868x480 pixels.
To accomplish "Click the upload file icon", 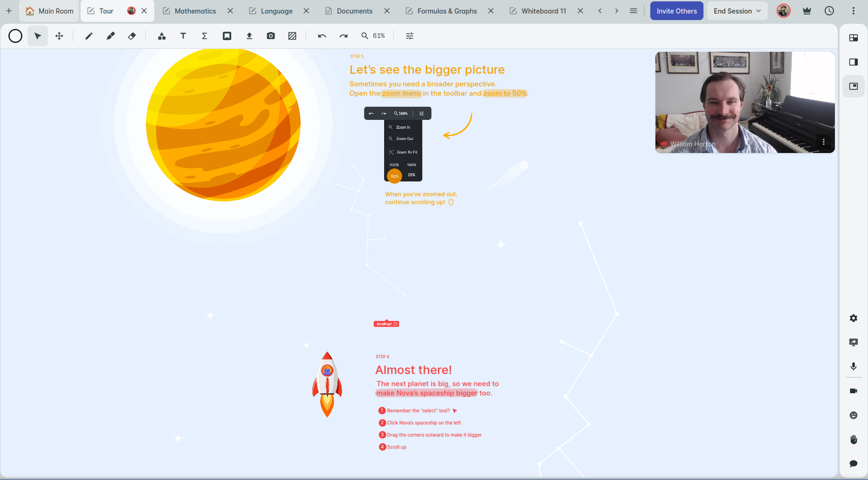I will click(249, 36).
